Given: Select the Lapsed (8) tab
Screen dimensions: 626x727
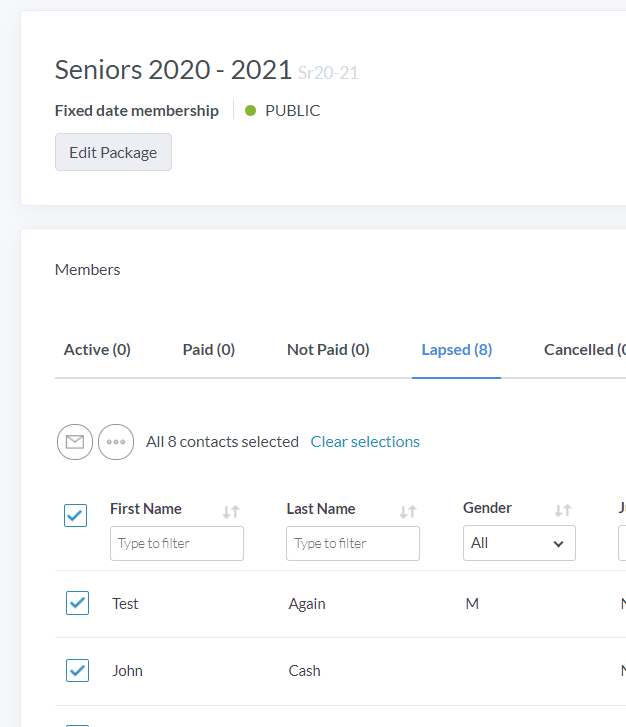Looking at the screenshot, I should 456,350.
